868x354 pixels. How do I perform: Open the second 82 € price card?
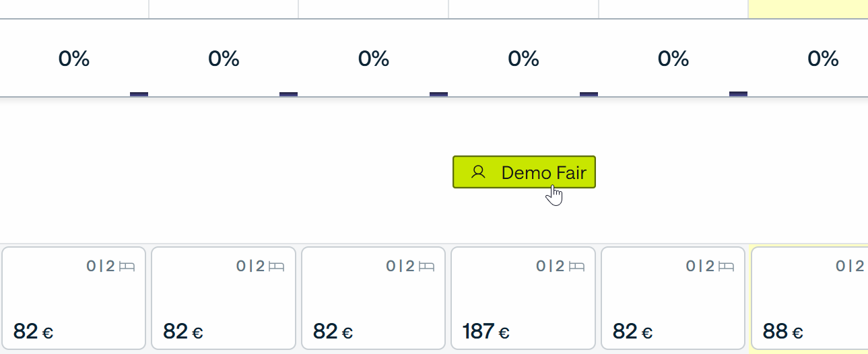(x=224, y=298)
